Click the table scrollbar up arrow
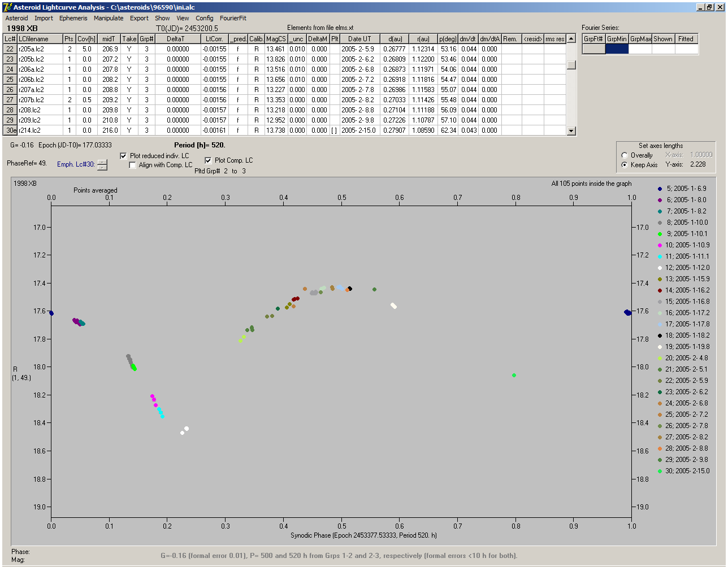This screenshot has width=728, height=567. coord(571,38)
